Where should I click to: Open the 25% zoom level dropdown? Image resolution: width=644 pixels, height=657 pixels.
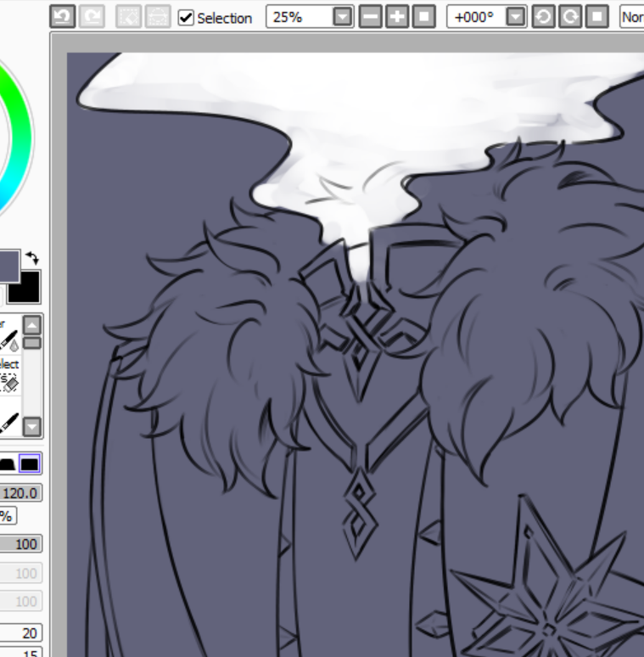343,17
